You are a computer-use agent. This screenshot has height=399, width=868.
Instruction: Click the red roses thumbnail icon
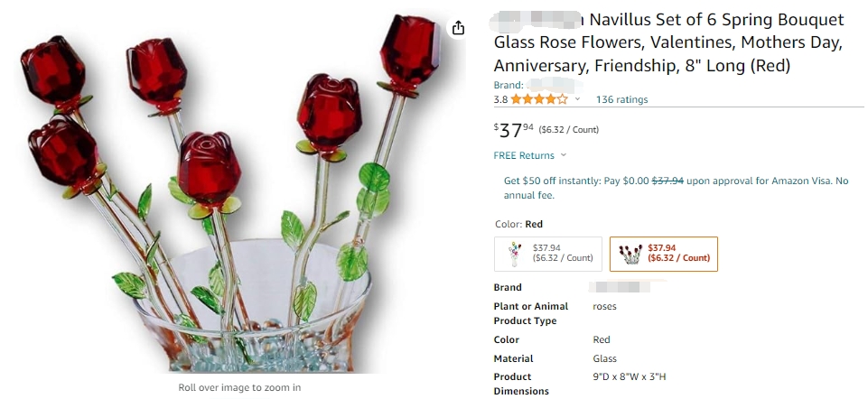630,254
